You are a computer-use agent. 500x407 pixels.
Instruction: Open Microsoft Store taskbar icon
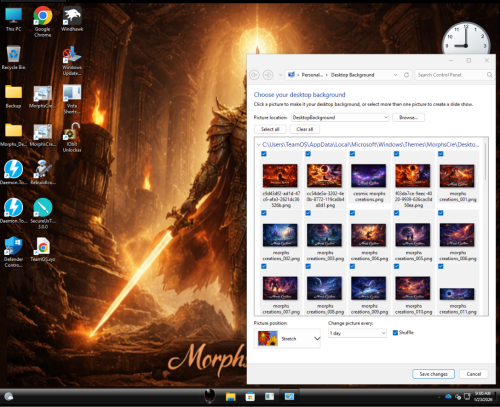coord(250,396)
